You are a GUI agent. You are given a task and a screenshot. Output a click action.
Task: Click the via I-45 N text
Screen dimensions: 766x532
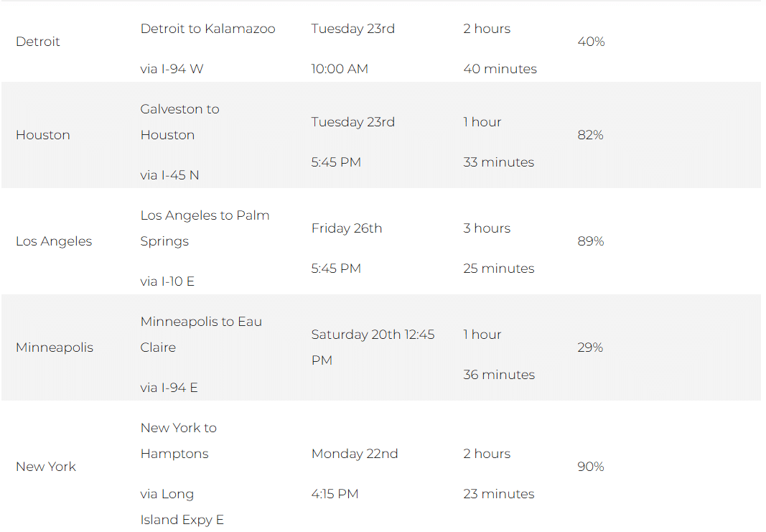pyautogui.click(x=169, y=175)
